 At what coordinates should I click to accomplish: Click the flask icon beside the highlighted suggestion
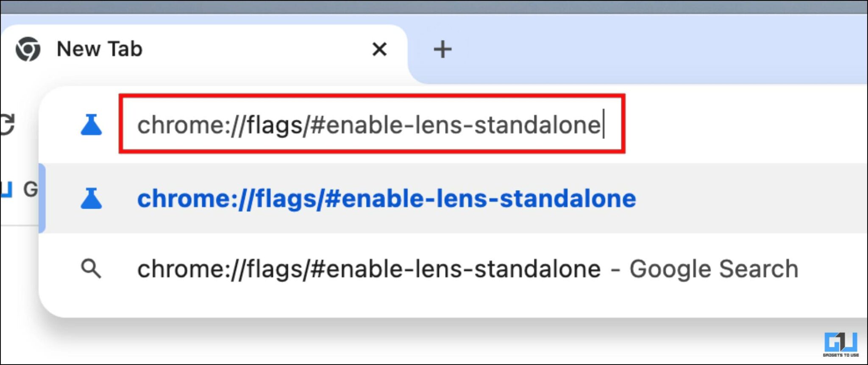click(92, 199)
